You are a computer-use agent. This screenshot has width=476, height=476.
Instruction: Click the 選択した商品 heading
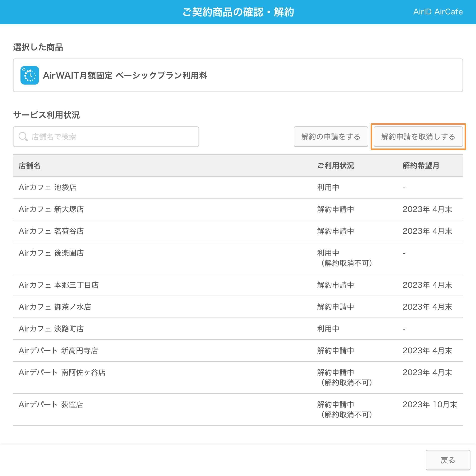tap(38, 47)
